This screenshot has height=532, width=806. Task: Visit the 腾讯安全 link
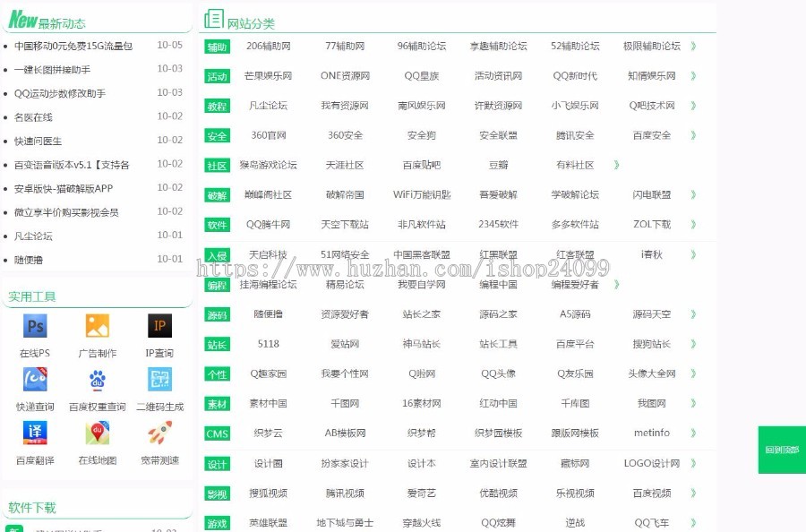click(575, 135)
